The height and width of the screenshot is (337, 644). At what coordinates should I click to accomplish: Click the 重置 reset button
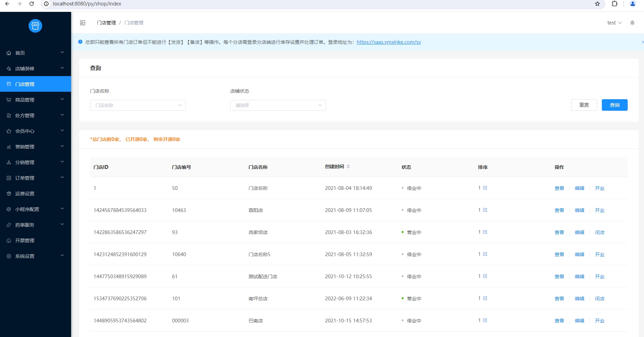(584, 105)
